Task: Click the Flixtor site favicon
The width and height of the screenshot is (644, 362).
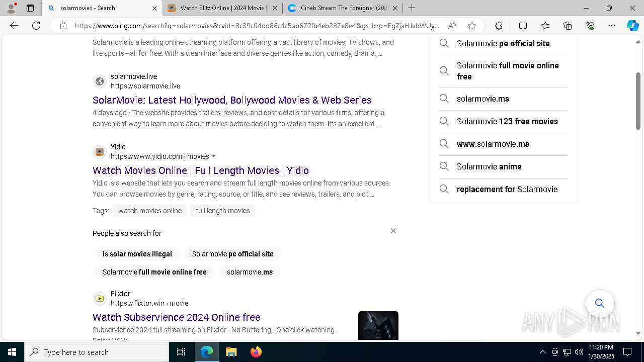Action: coord(100,299)
